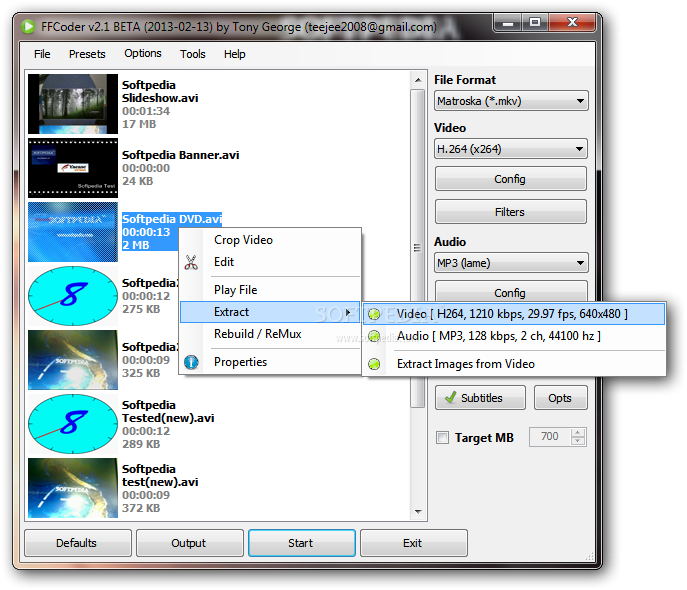The height and width of the screenshot is (590, 687).
Task: Click the file list scrollbar down arrow
Action: click(x=418, y=511)
